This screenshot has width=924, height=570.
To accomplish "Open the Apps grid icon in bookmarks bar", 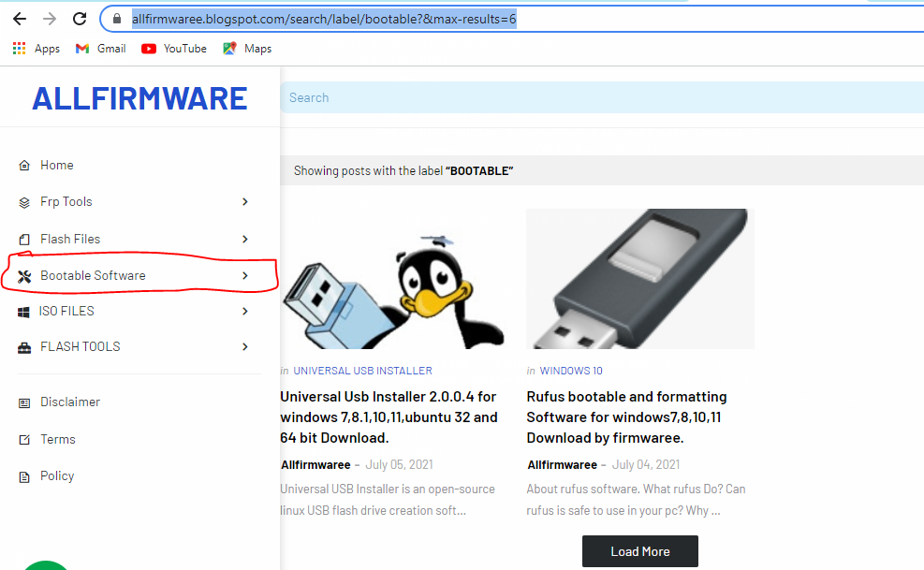I will (x=20, y=49).
